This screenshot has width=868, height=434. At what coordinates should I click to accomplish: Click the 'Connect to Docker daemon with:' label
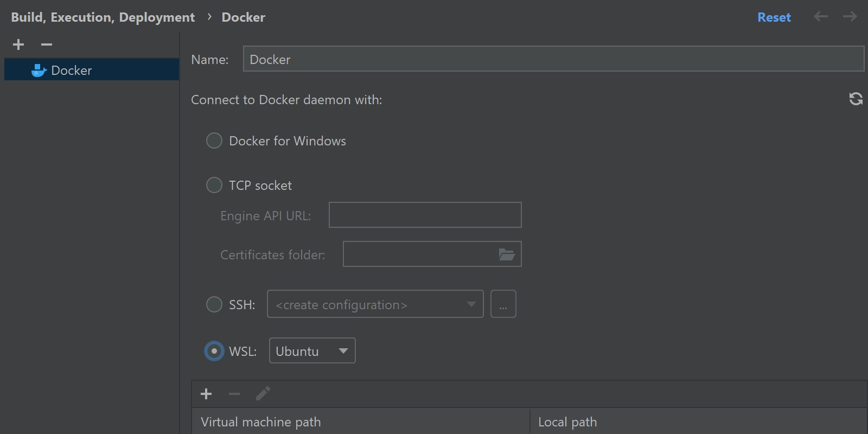(286, 100)
